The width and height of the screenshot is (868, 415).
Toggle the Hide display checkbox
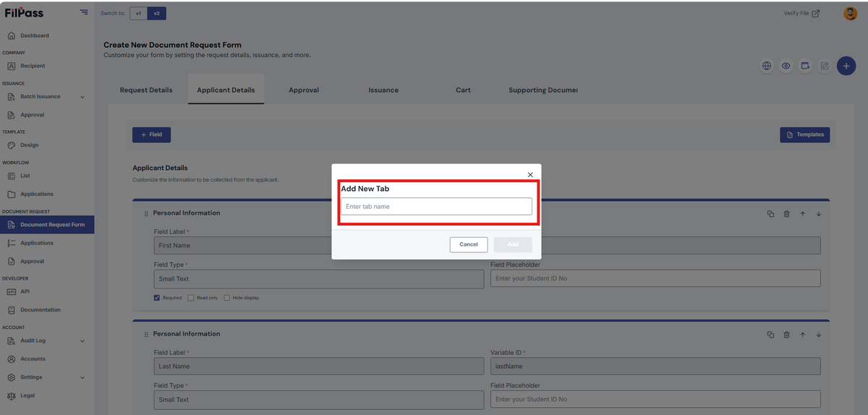[x=227, y=298]
